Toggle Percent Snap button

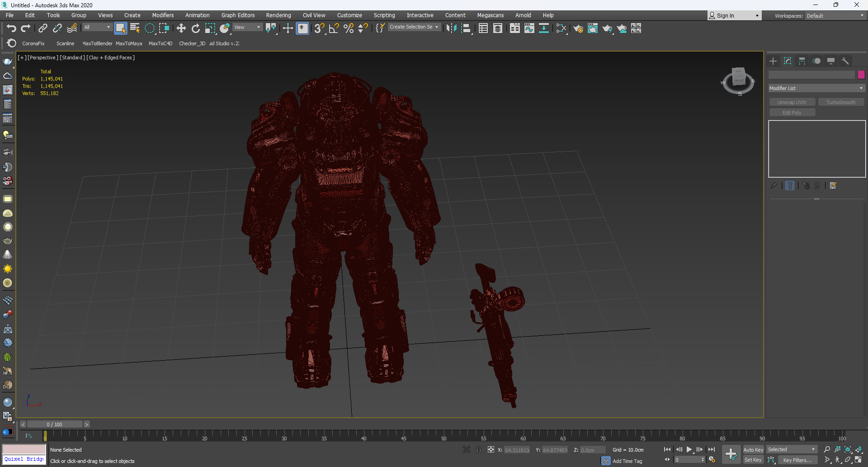pos(349,29)
